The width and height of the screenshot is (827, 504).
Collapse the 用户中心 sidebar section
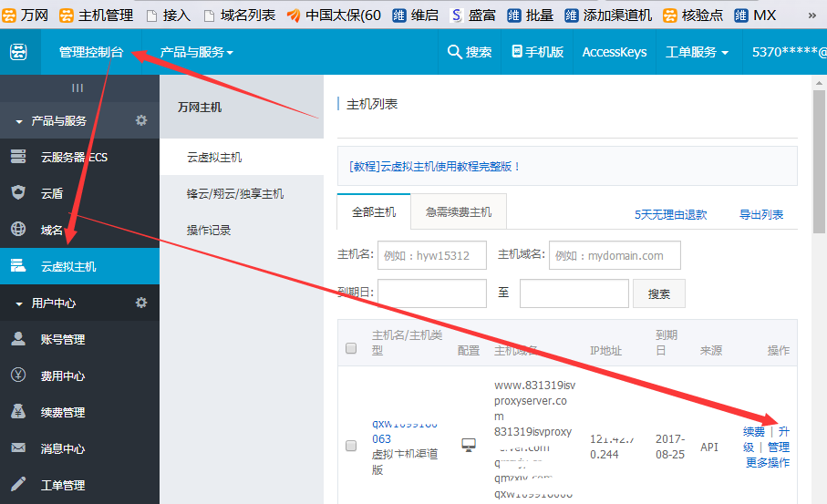point(19,303)
